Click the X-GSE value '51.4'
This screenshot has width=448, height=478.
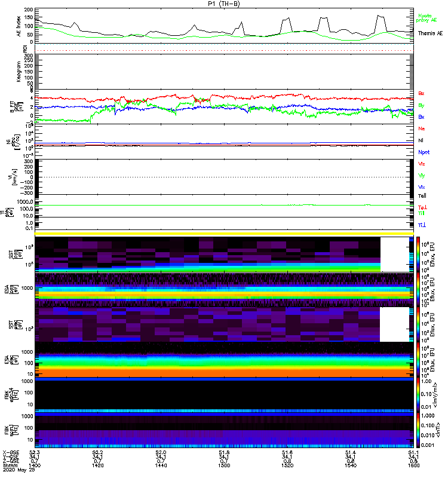pos(351,452)
